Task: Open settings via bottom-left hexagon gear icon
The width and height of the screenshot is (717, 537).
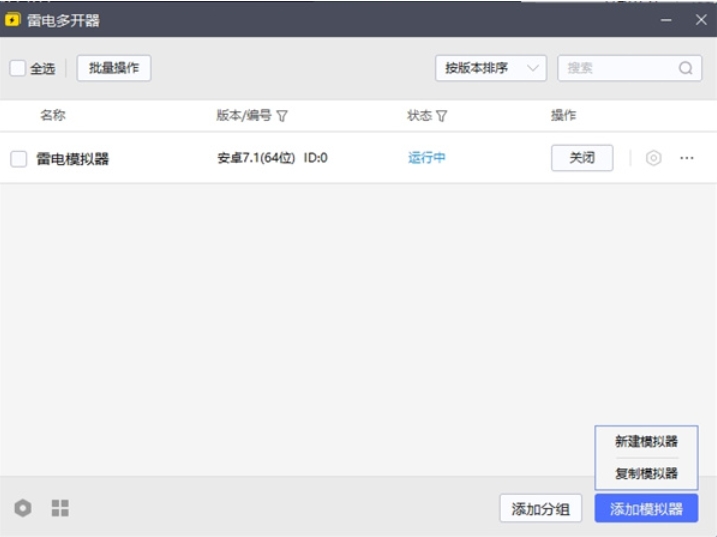Action: (22, 508)
